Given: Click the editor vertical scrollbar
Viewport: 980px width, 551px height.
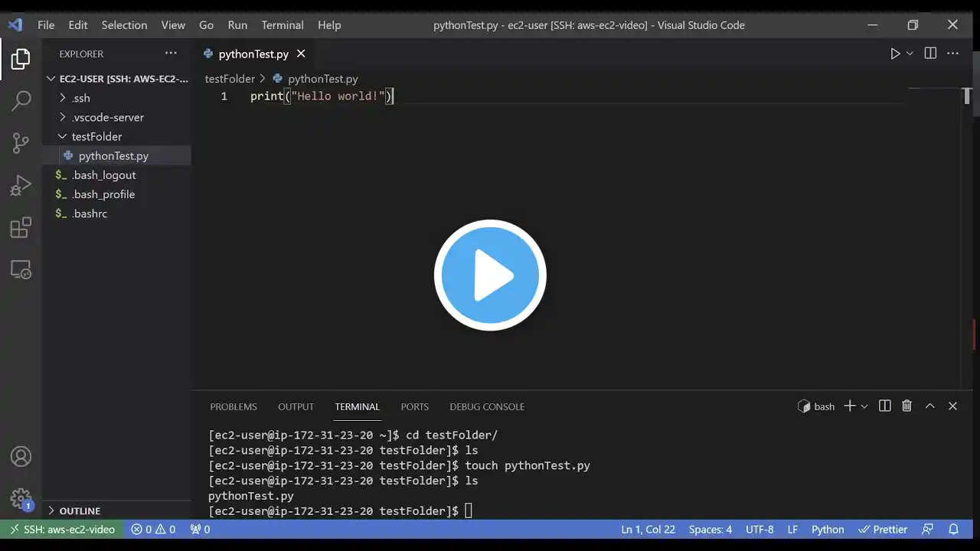Looking at the screenshot, I should (967, 237).
